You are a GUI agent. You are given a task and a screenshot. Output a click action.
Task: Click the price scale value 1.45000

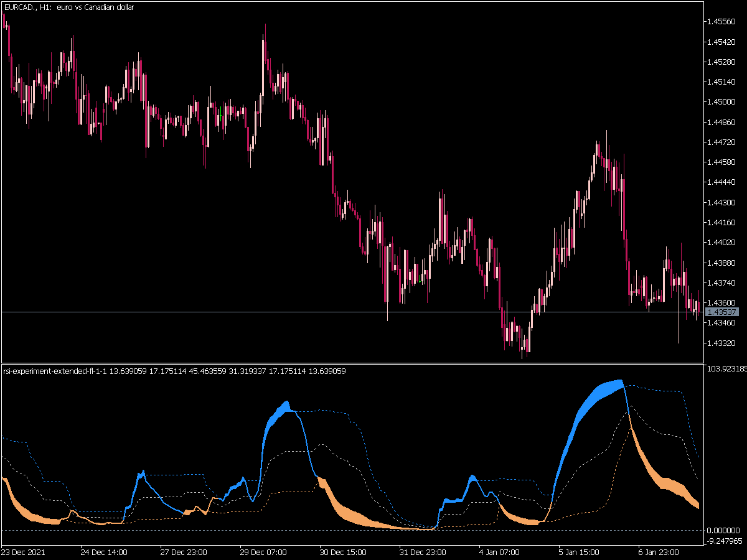[721, 102]
